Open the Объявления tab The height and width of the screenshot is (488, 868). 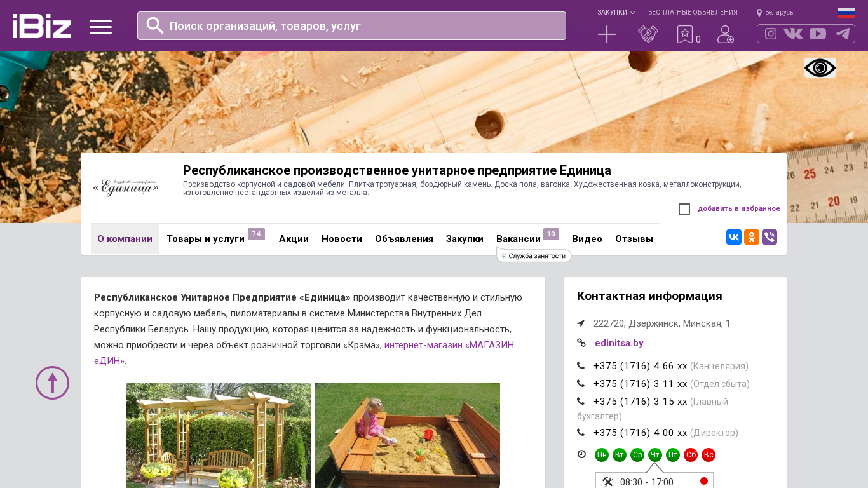pos(404,239)
